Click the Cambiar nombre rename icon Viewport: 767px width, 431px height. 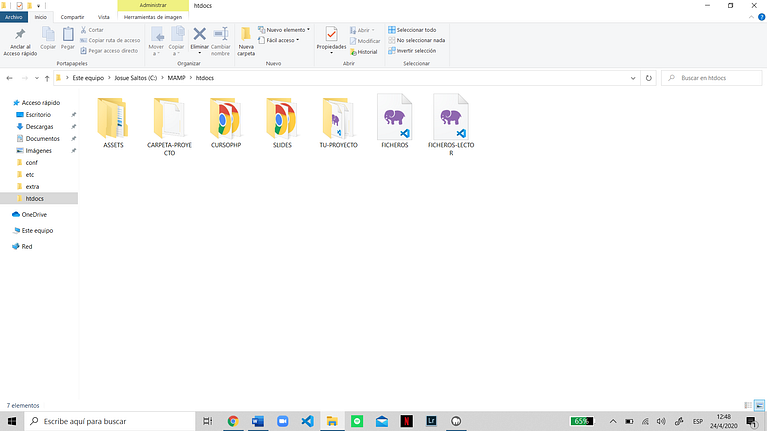pyautogui.click(x=221, y=34)
